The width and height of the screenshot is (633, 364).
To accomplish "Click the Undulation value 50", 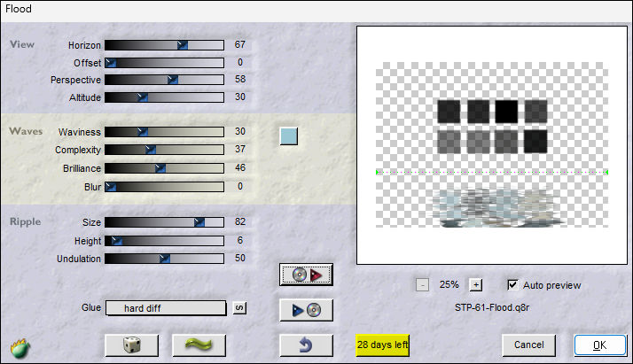I will click(240, 258).
